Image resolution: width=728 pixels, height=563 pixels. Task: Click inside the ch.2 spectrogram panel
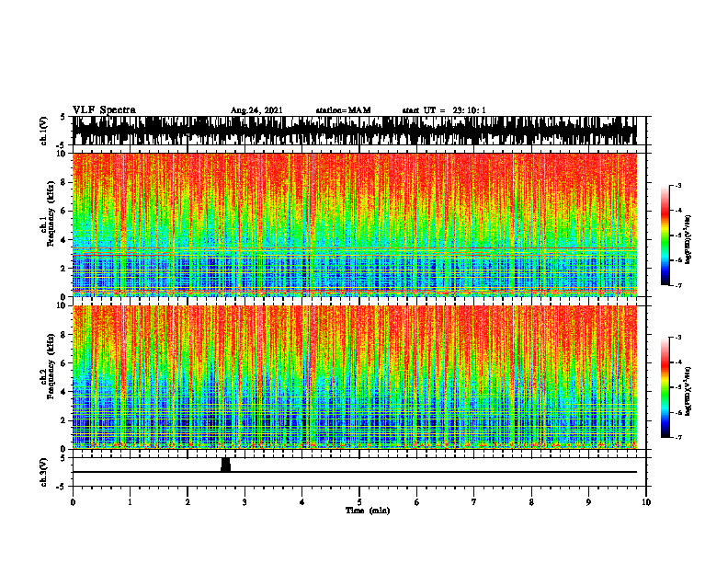pyautogui.click(x=355, y=377)
